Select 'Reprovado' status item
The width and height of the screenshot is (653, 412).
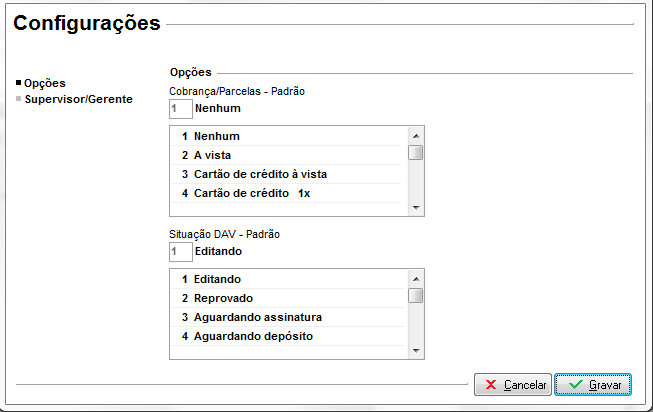coord(223,298)
